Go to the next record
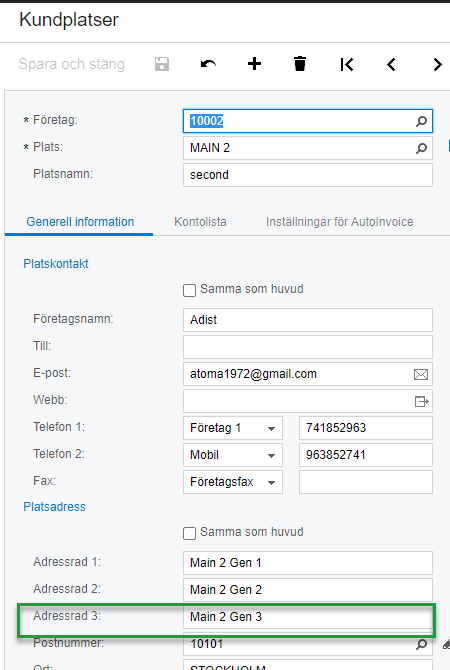The image size is (450, 670). pyautogui.click(x=437, y=65)
